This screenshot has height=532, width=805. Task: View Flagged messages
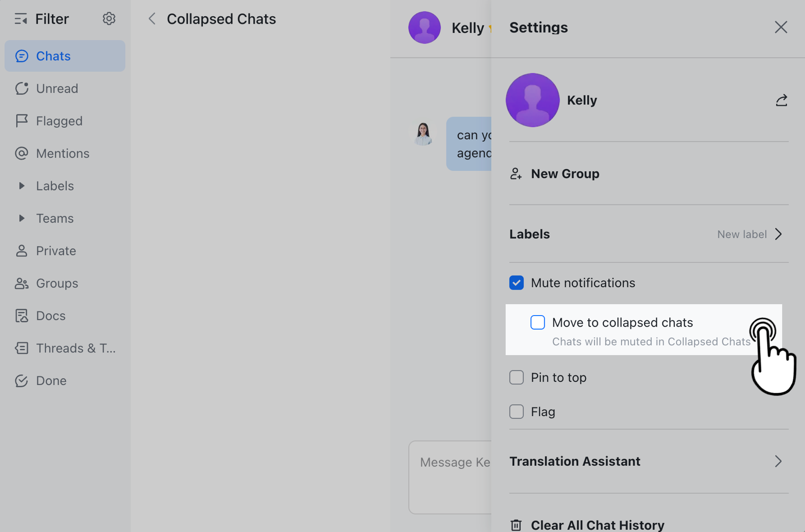(x=59, y=121)
